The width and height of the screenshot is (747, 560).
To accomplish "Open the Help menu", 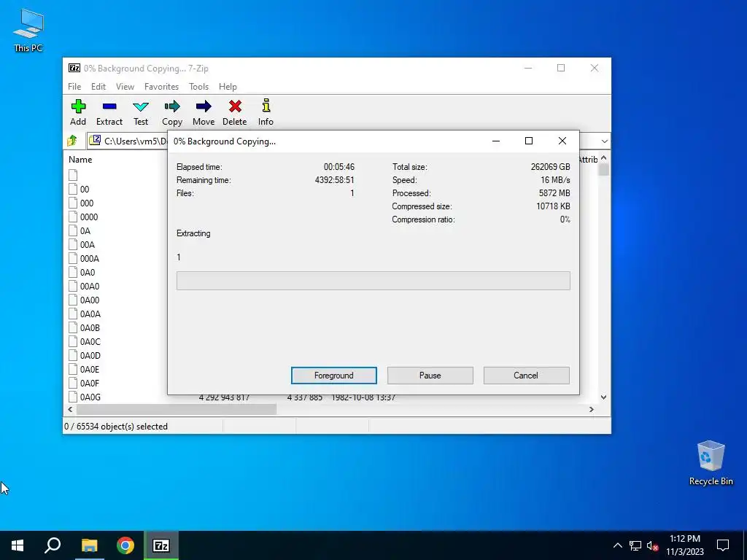I will [228, 87].
